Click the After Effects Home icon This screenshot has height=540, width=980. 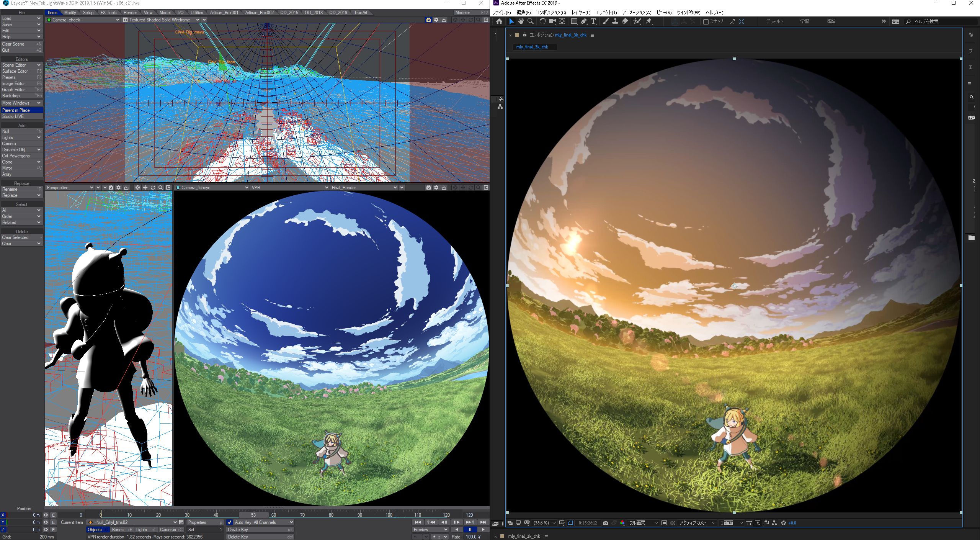tap(499, 21)
